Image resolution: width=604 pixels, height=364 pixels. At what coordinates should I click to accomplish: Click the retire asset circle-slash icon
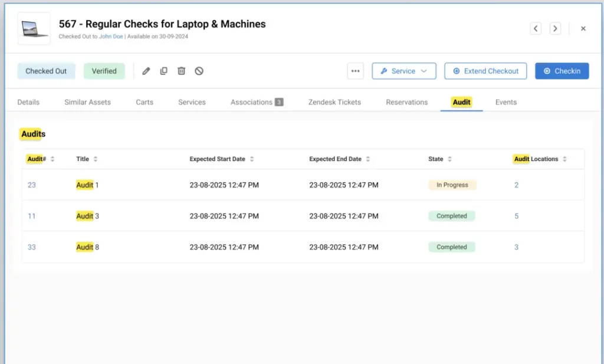199,71
